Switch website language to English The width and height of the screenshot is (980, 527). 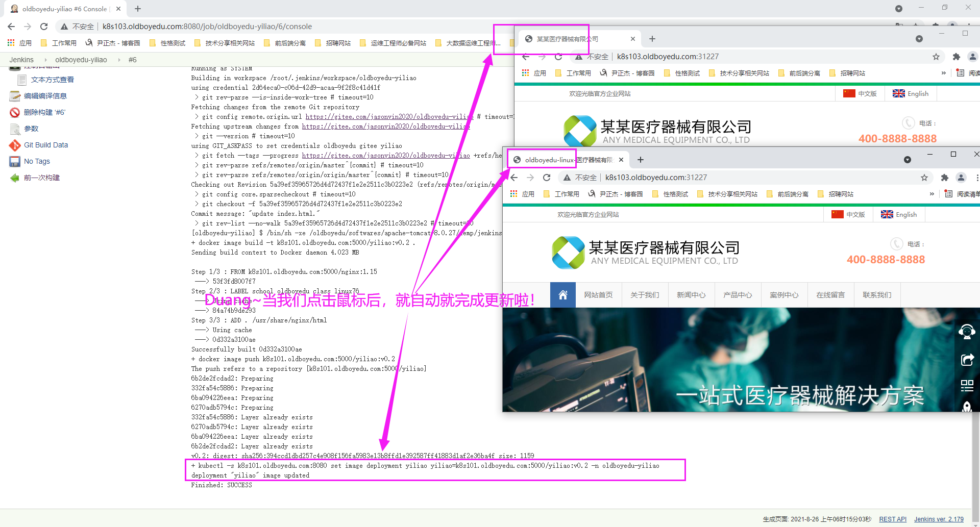[x=899, y=215]
